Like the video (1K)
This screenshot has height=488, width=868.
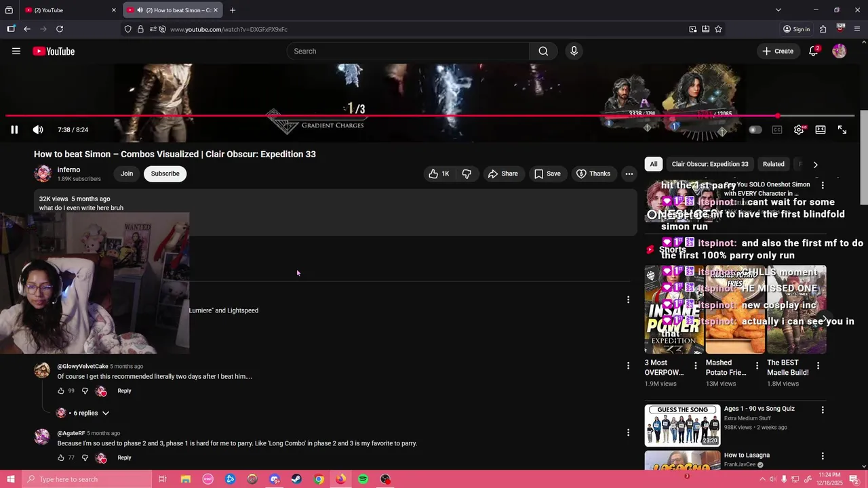point(439,174)
